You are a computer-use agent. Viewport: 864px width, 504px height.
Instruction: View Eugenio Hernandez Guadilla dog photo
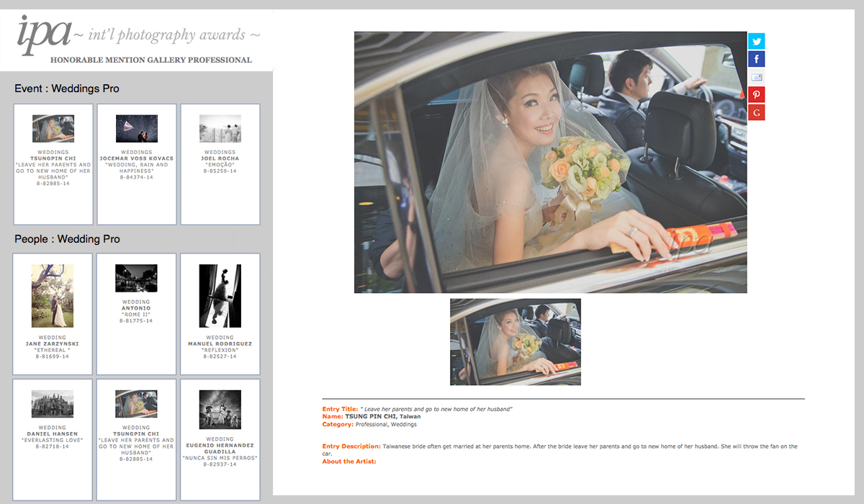(x=220, y=410)
